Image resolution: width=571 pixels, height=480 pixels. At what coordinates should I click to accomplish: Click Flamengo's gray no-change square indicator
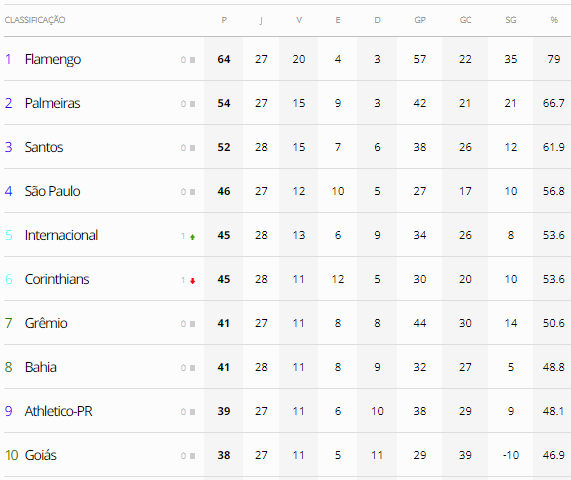tap(193, 60)
